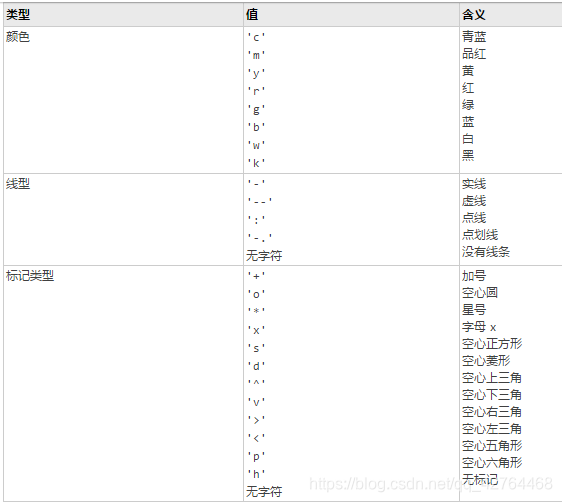Viewport: 562px width, 502px height.
Task: Click the 'k' color value
Action: [256, 163]
